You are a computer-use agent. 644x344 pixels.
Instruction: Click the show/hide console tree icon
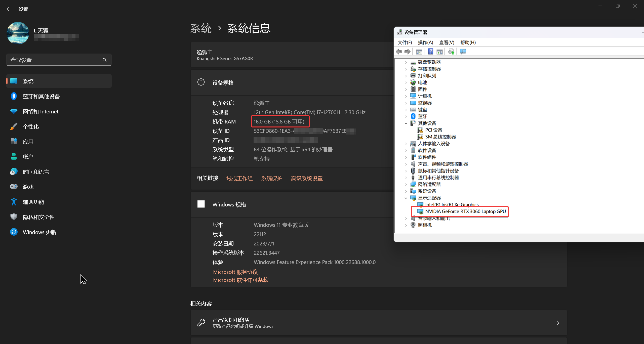point(419,52)
